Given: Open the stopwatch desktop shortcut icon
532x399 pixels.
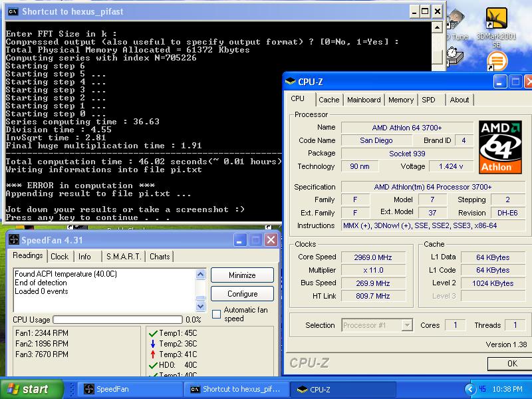Looking at the screenshot, I should 454,56.
